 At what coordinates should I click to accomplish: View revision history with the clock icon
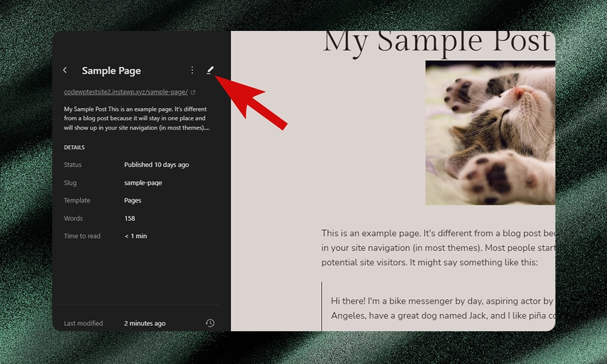[x=210, y=323]
